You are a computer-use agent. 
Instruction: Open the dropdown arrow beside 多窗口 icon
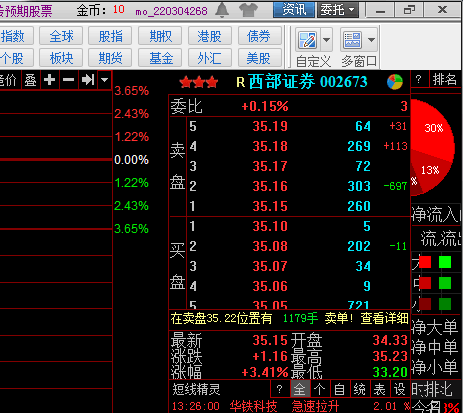(371, 40)
